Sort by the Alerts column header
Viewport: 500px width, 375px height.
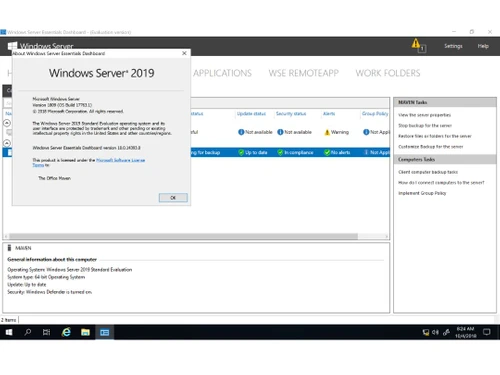tap(329, 114)
